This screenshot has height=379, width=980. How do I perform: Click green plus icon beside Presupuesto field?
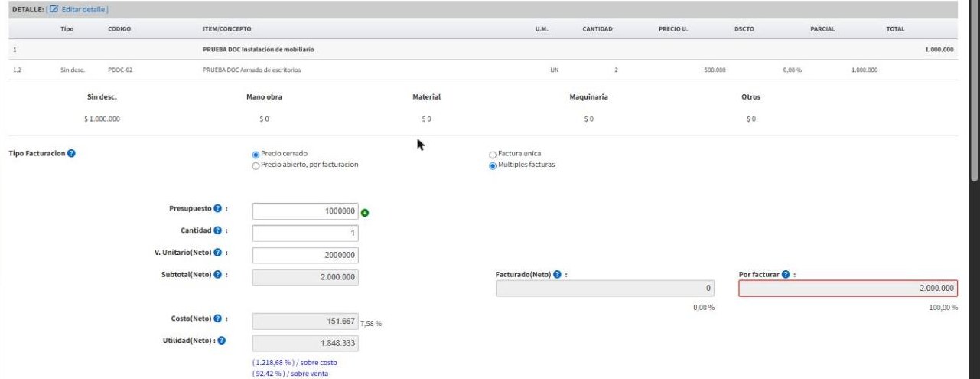click(x=365, y=213)
